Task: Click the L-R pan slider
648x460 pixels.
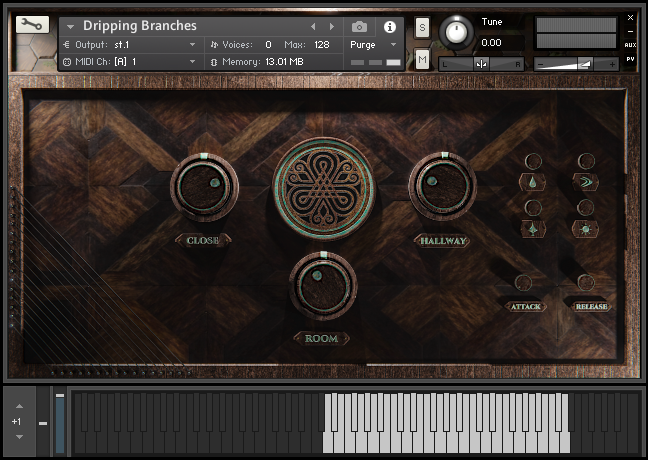Action: click(481, 64)
